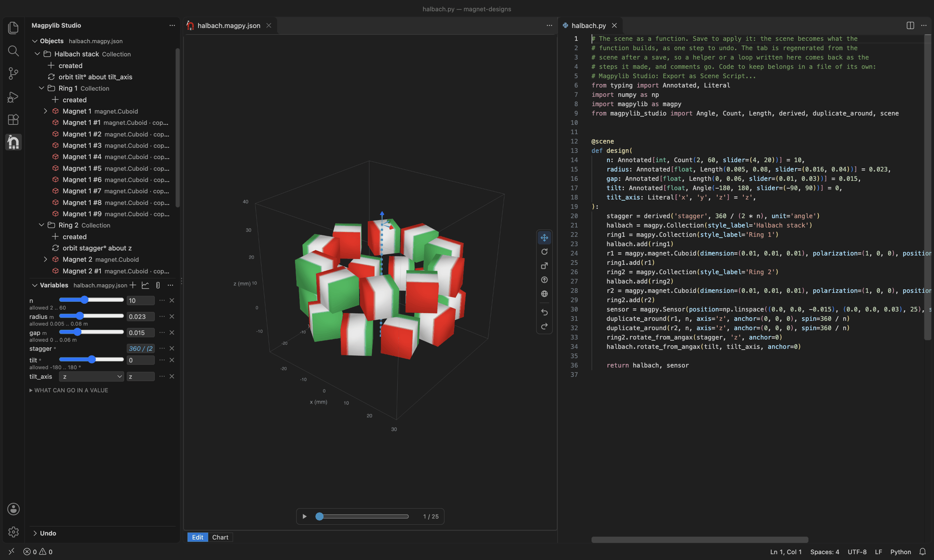Select the Move tool in the viewport toolbar
This screenshot has height=560, width=934.
click(544, 238)
